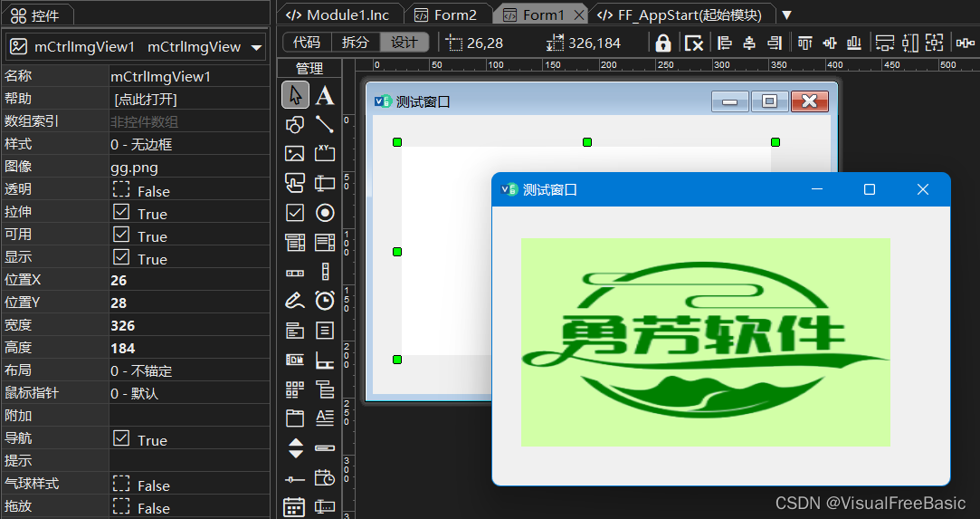Viewport: 980px width, 519px height.
Task: Select the grid icons list control
Action: 295,389
